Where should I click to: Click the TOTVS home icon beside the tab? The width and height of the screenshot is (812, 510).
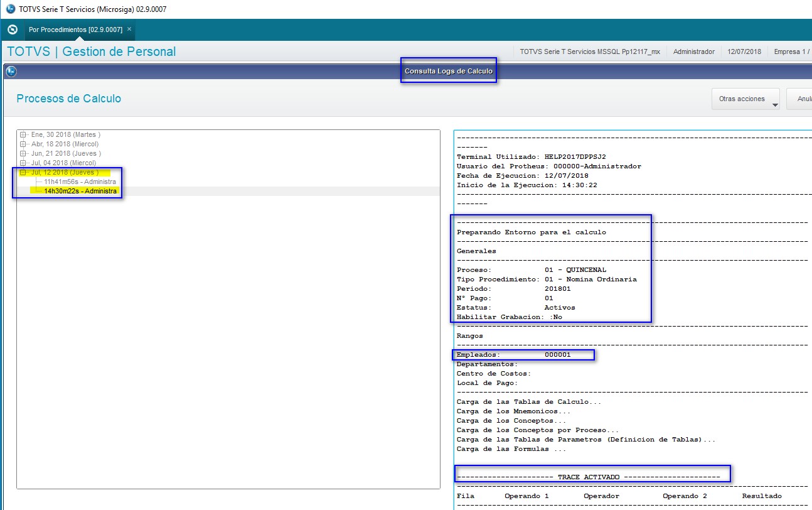click(12, 30)
